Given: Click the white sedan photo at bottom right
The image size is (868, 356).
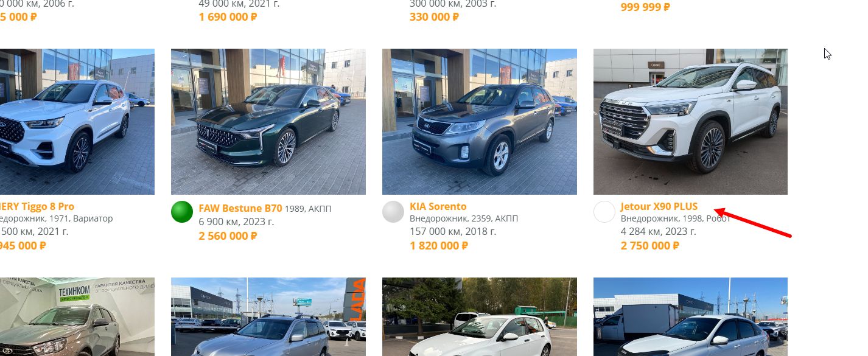Looking at the screenshot, I should pos(690,316).
